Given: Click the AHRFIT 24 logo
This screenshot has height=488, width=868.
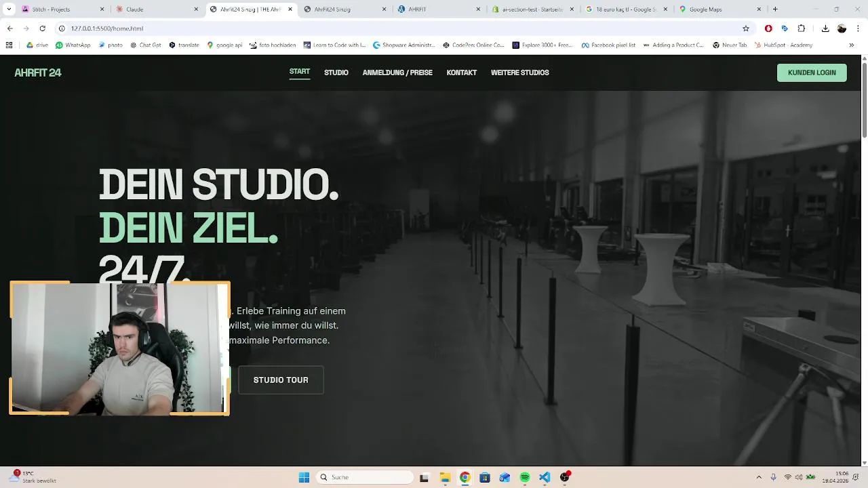Looking at the screenshot, I should click(x=38, y=73).
